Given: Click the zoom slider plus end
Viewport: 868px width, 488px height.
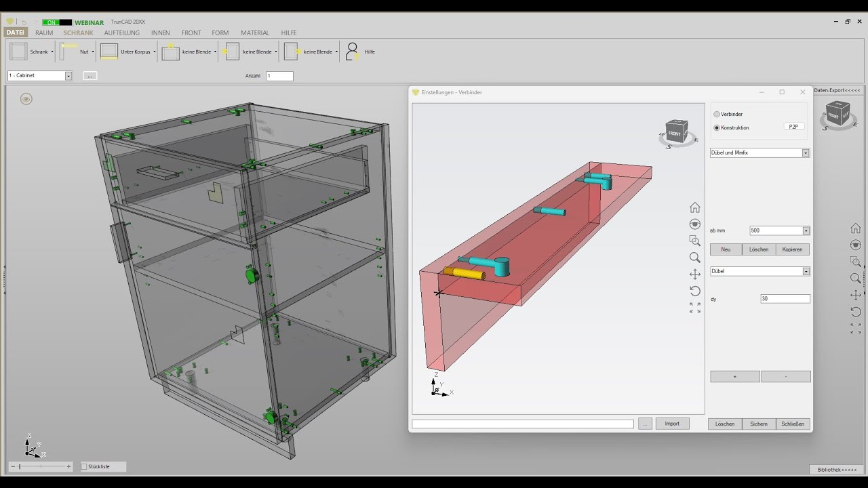Looking at the screenshot, I should (x=68, y=466).
